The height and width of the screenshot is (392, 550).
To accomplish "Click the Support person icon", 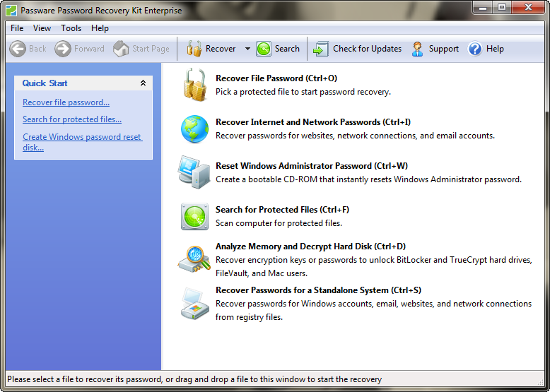I will coord(417,49).
